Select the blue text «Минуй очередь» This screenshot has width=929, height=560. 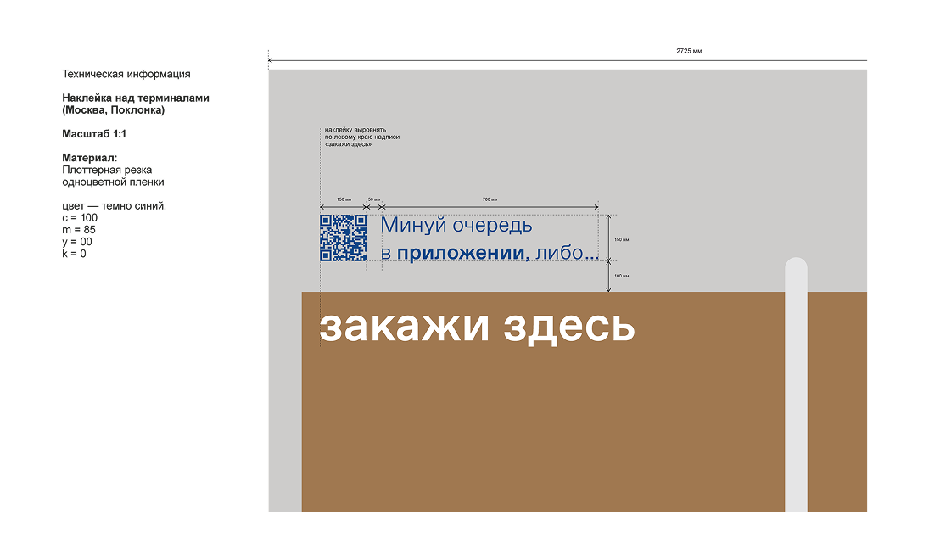pyautogui.click(x=456, y=224)
